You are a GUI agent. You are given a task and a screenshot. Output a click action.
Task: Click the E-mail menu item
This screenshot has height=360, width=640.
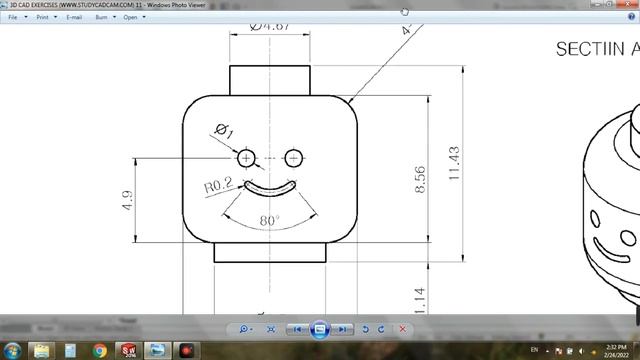click(x=74, y=17)
